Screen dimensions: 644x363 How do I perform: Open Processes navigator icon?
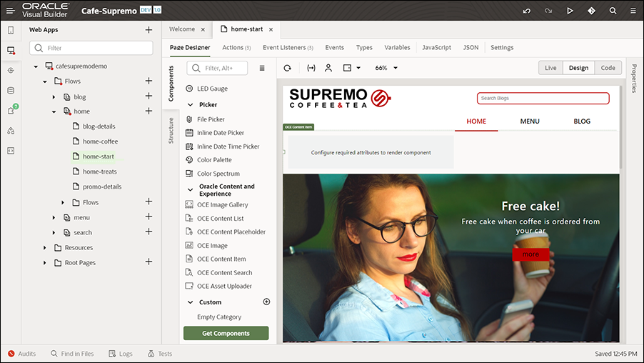(11, 131)
